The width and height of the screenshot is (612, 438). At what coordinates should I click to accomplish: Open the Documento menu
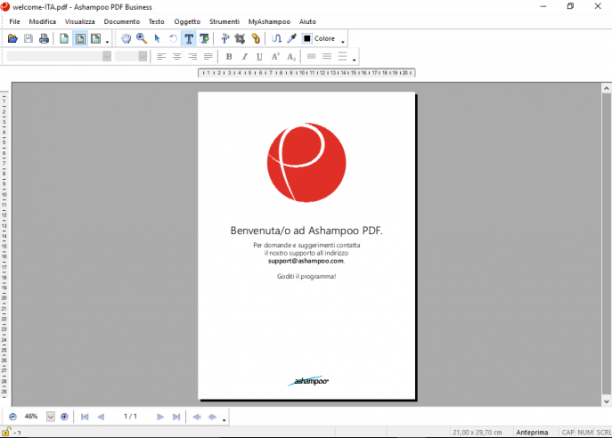coord(122,21)
